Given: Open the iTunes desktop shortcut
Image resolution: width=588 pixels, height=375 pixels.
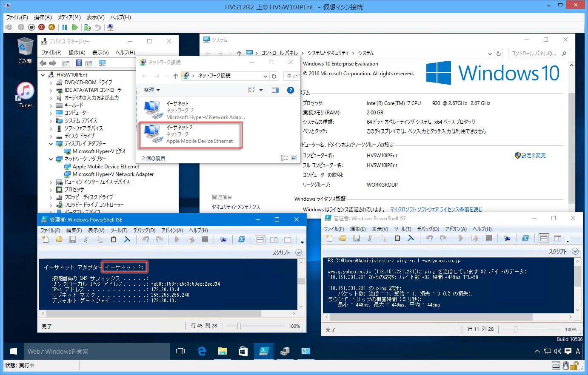Looking at the screenshot, I should [25, 95].
